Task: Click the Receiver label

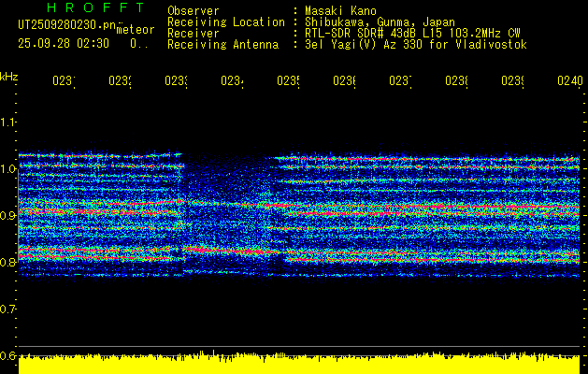Action: tap(194, 34)
